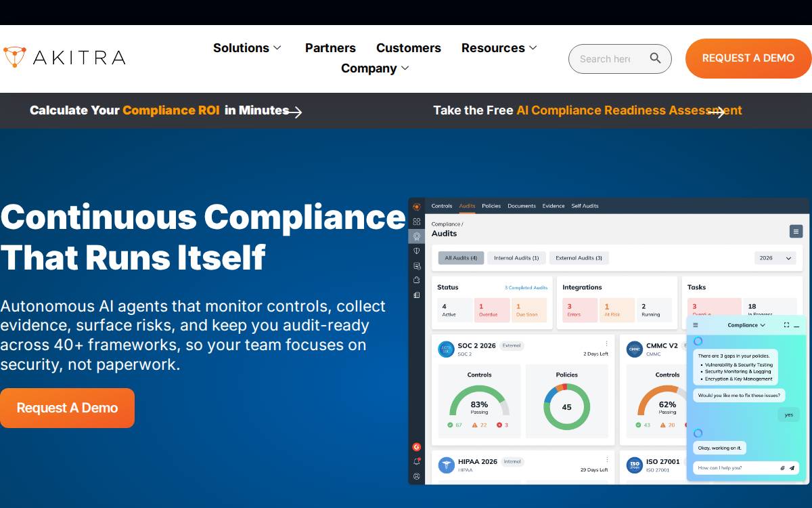This screenshot has height=508, width=812.
Task: Open Calculate Your Compliance ROI link
Action: (160, 110)
